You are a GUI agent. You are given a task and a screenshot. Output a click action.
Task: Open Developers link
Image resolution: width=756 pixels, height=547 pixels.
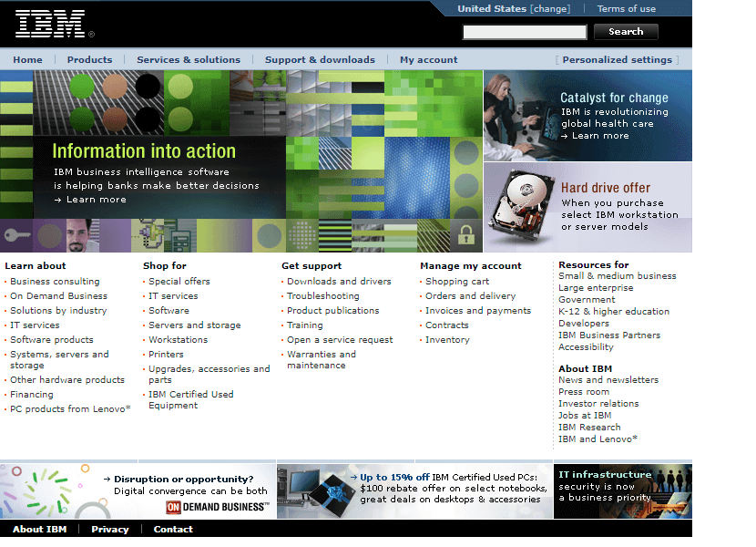click(584, 323)
